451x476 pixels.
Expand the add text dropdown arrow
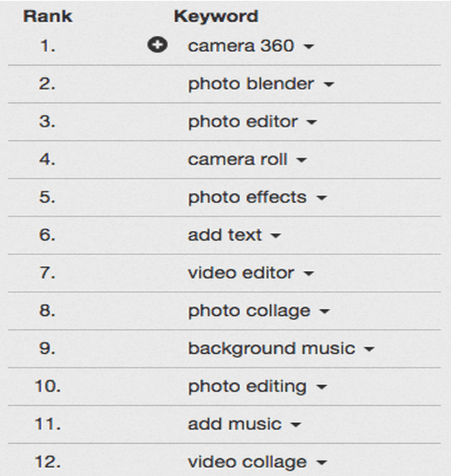tap(276, 237)
